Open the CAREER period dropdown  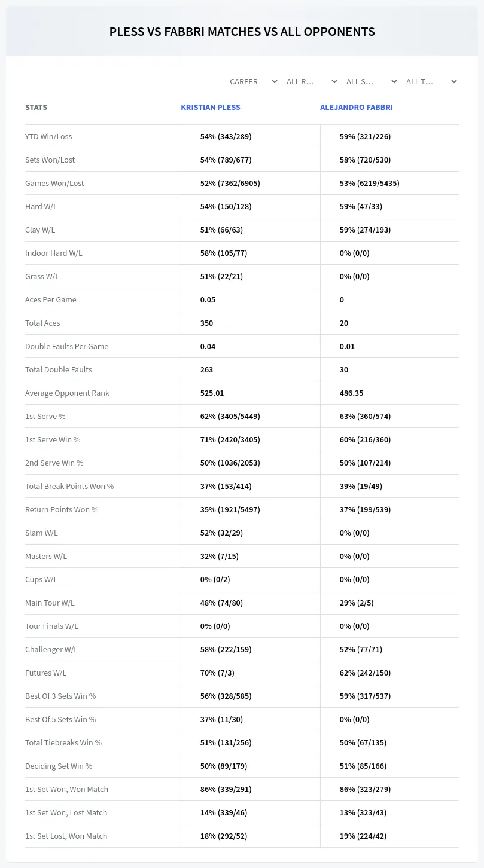[253, 81]
